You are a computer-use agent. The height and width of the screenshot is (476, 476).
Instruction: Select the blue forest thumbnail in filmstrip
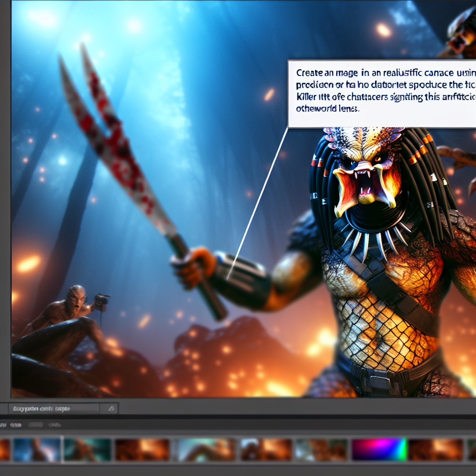coord(37,450)
